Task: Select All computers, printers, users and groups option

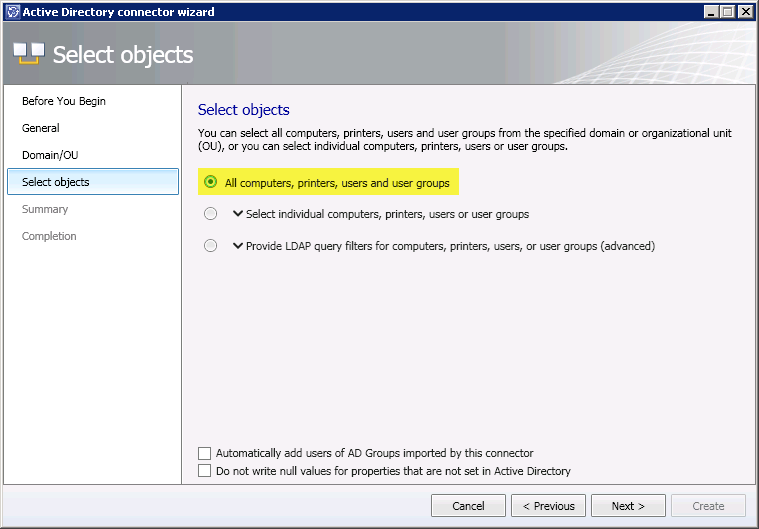Action: click(210, 183)
